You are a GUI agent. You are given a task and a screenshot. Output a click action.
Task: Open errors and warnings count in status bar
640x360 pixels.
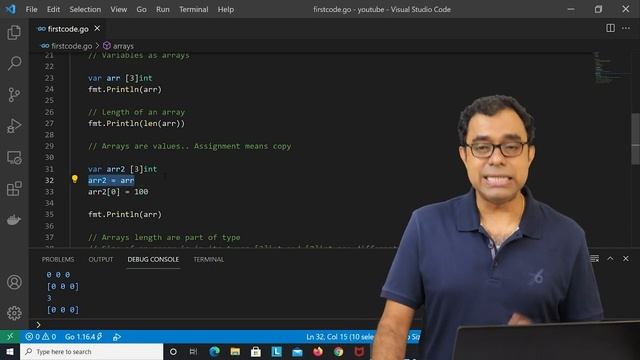(40, 337)
